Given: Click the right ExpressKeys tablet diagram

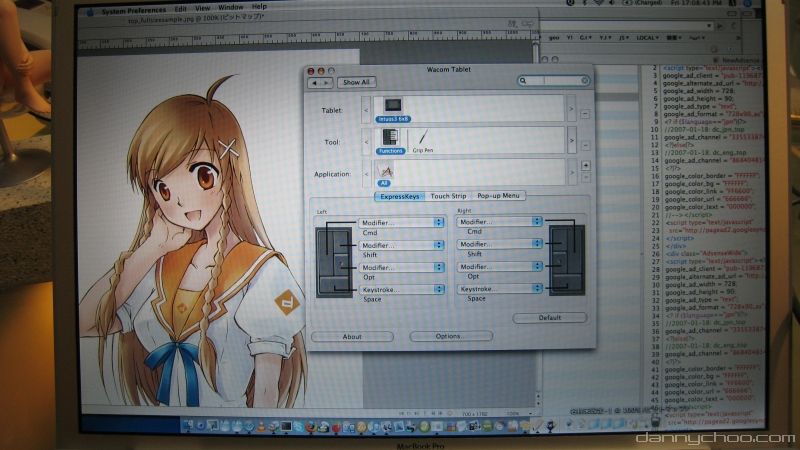Looking at the screenshot, I should pyautogui.click(x=567, y=258).
